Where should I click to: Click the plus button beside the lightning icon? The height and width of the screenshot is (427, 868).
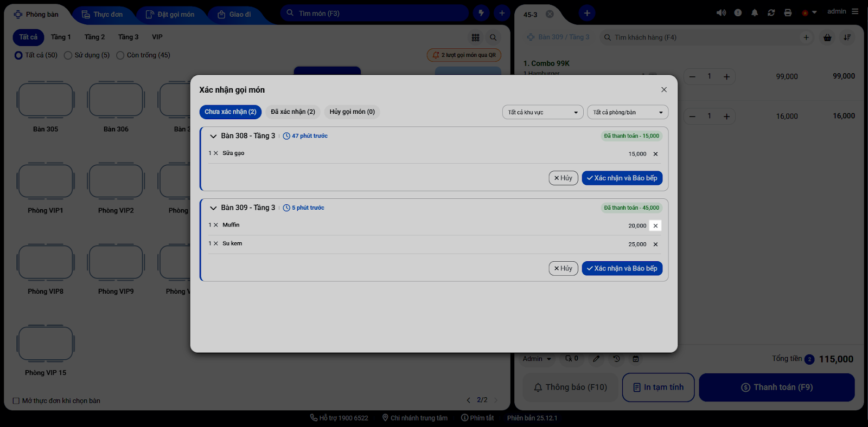pos(502,13)
